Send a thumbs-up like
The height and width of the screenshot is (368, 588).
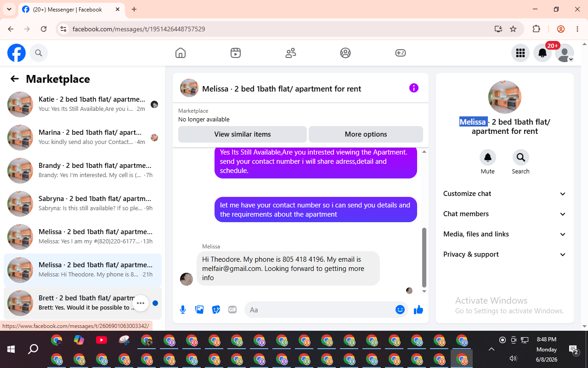(x=418, y=310)
